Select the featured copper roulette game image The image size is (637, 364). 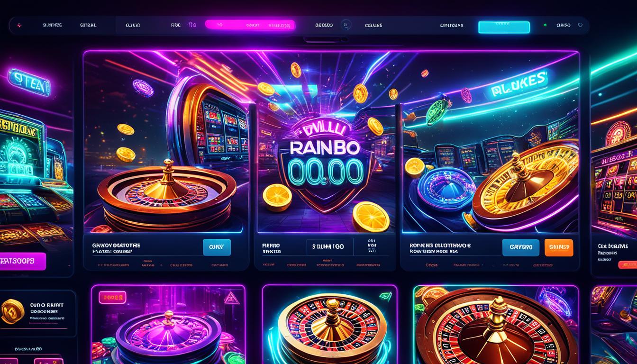coord(166,142)
